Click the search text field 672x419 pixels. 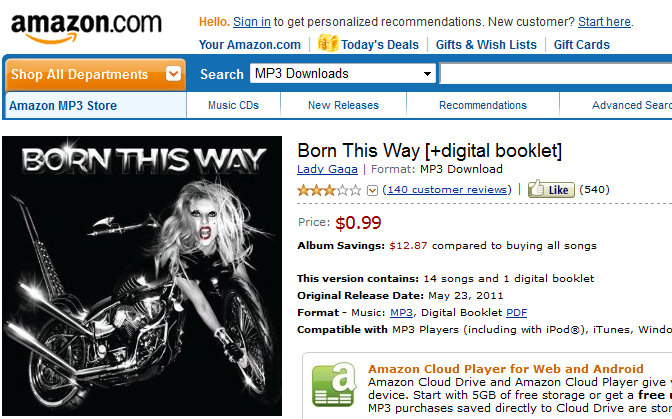pyautogui.click(x=556, y=74)
